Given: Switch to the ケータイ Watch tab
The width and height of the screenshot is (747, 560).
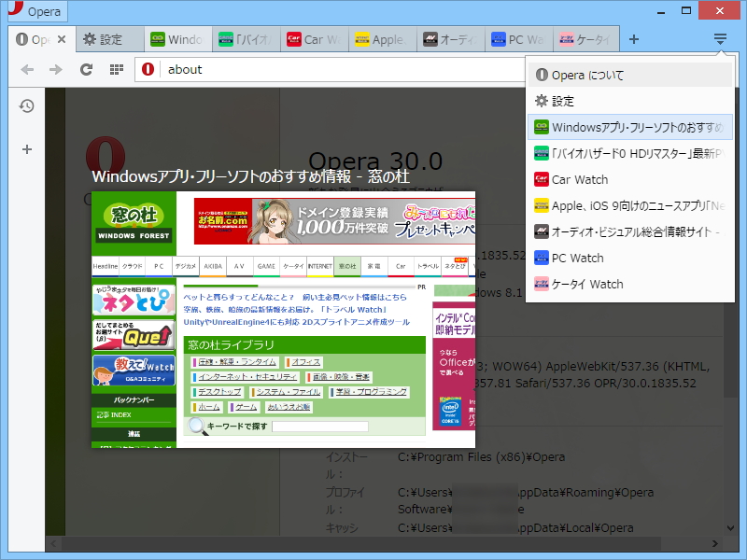Looking at the screenshot, I should [x=586, y=39].
